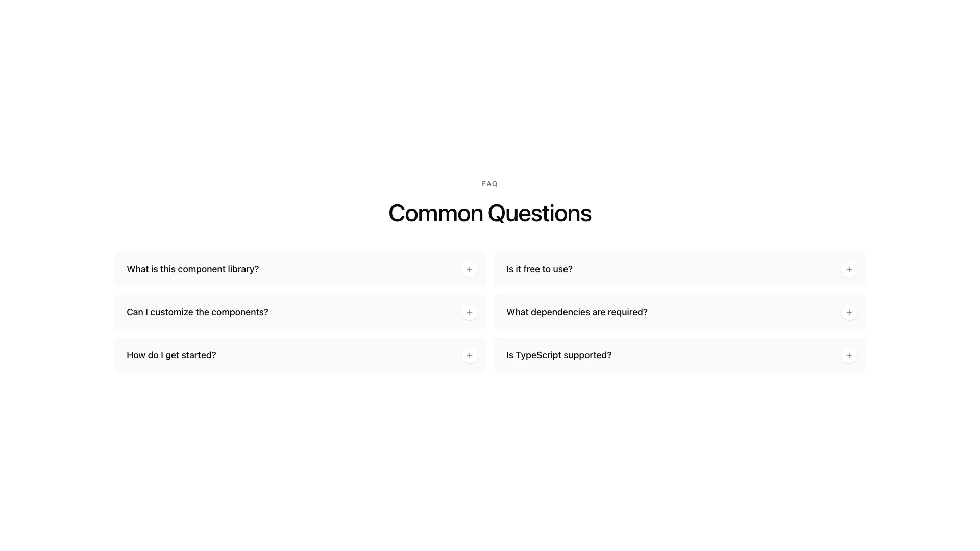Click the plus icon beside "What dependencies are required?"

click(849, 312)
